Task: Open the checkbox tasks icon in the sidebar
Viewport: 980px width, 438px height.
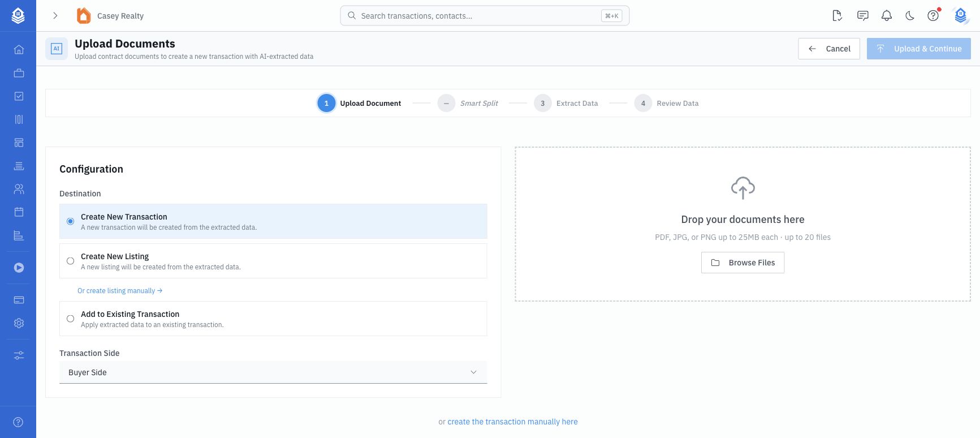Action: coord(19,96)
